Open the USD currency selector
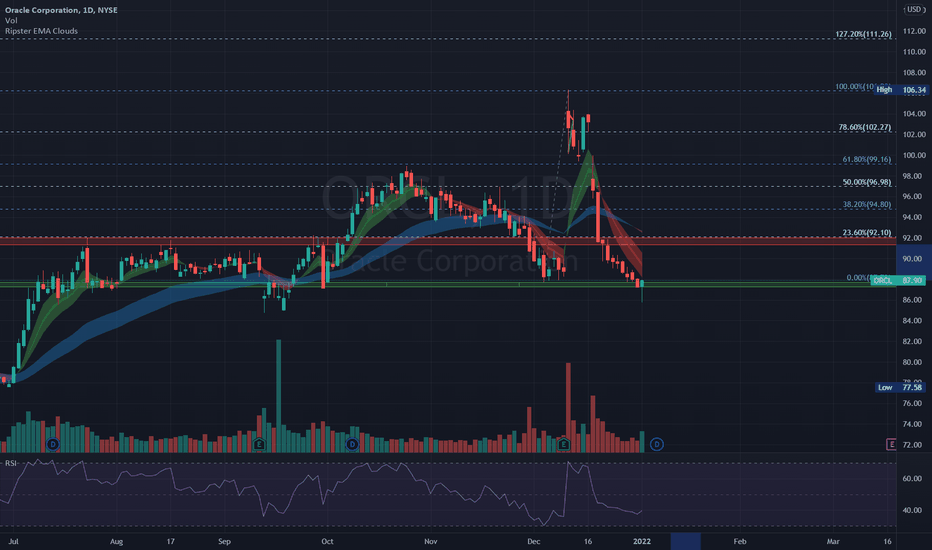The image size is (932, 550). tap(914, 10)
